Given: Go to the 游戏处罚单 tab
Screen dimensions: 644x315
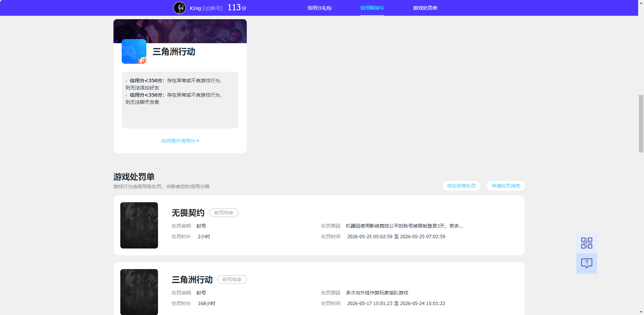Looking at the screenshot, I should point(425,8).
